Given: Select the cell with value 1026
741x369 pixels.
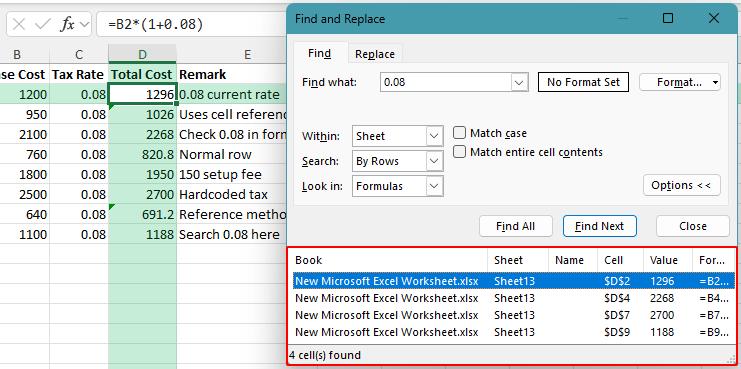Looking at the screenshot, I should point(142,114).
